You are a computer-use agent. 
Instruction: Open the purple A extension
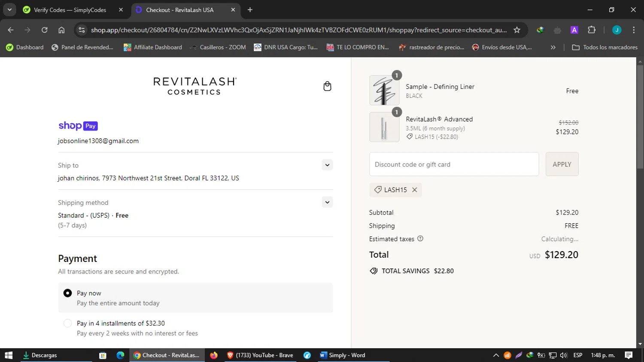click(x=574, y=30)
